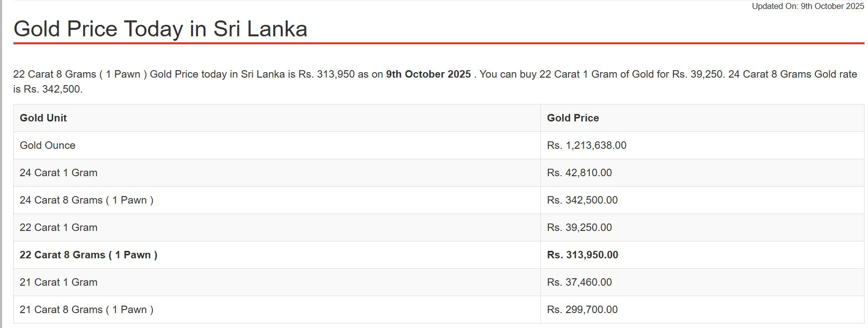Select the "21 Carat 8 Grams" table cell
Image resolution: width=868 pixels, height=328 pixels.
pyautogui.click(x=87, y=310)
